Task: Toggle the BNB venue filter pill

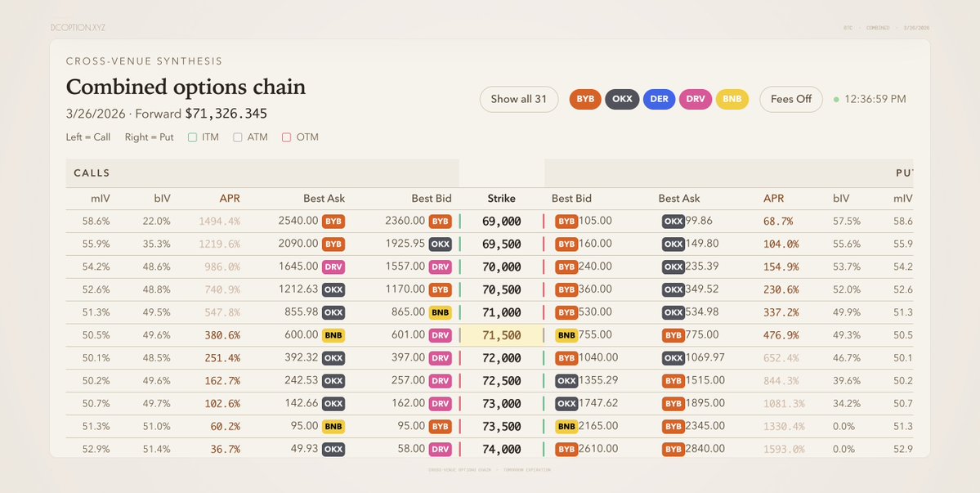Action: click(x=732, y=100)
